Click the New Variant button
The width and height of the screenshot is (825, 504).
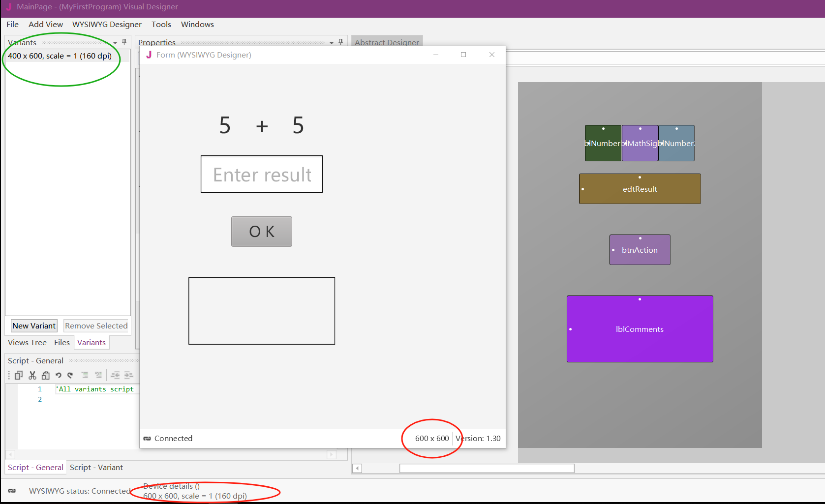34,326
